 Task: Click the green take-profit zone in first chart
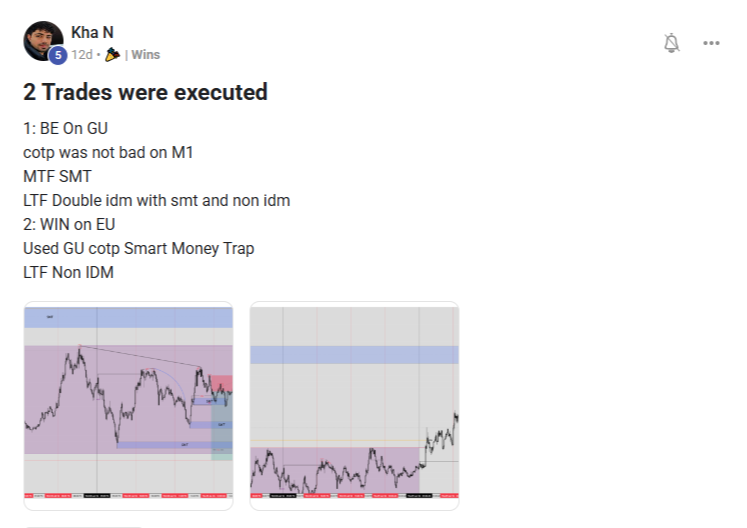click(222, 456)
